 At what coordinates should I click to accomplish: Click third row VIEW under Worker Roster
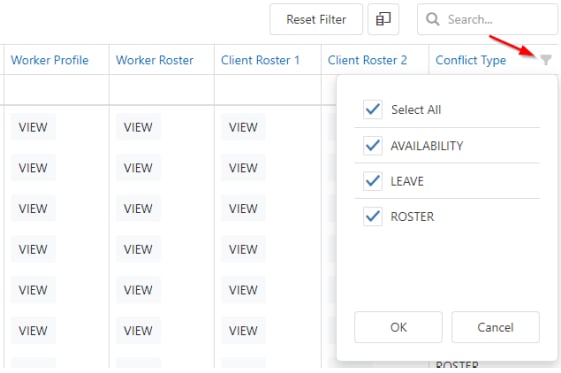[138, 208]
